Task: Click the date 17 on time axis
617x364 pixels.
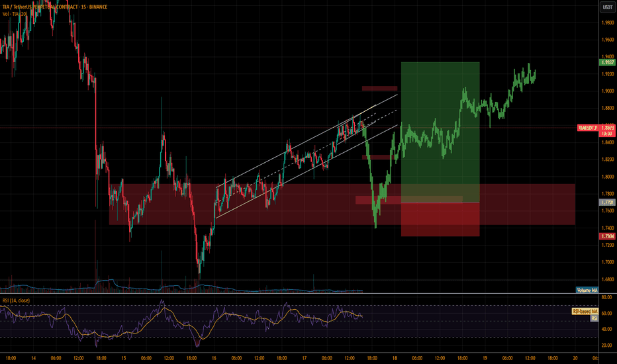Action: (x=304, y=358)
